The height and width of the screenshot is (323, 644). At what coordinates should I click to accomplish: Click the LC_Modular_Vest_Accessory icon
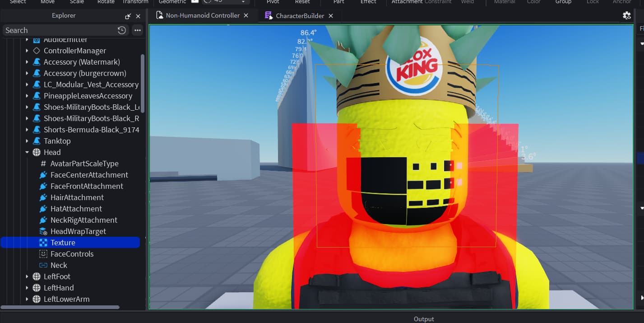click(x=37, y=84)
